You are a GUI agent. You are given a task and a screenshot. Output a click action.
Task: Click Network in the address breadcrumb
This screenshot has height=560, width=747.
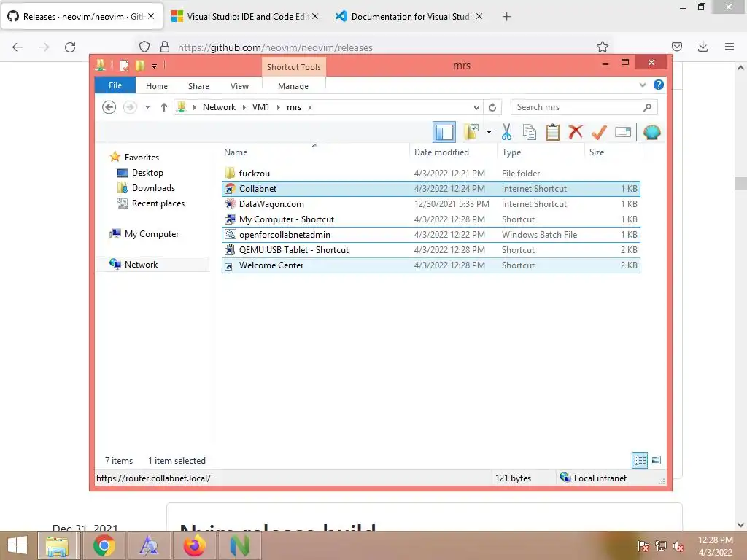coord(219,107)
